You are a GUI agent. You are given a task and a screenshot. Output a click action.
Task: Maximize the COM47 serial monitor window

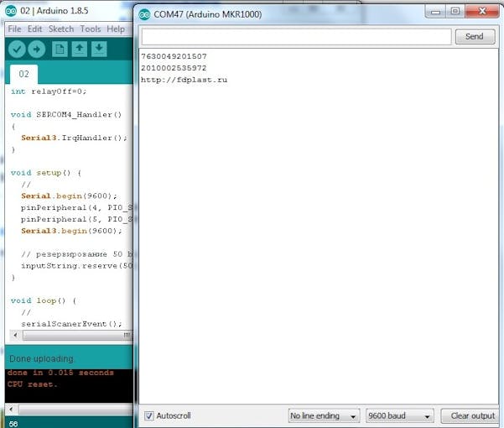click(x=455, y=12)
